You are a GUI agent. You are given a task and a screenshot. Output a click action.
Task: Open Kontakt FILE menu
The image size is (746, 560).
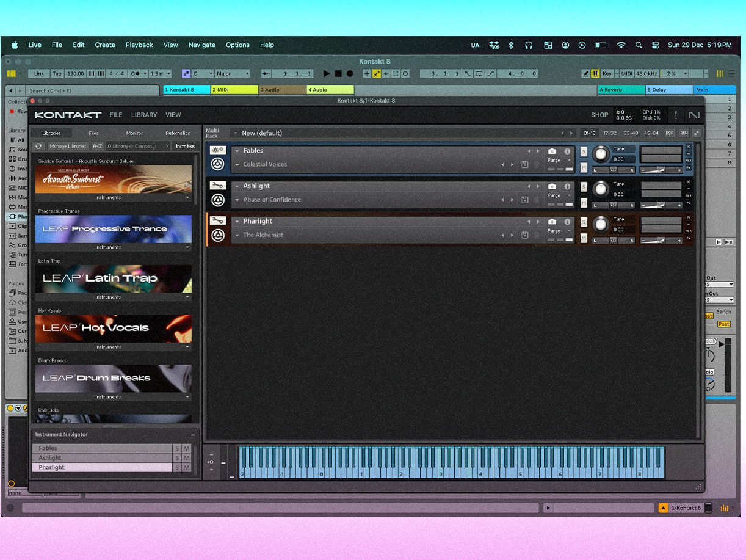116,115
